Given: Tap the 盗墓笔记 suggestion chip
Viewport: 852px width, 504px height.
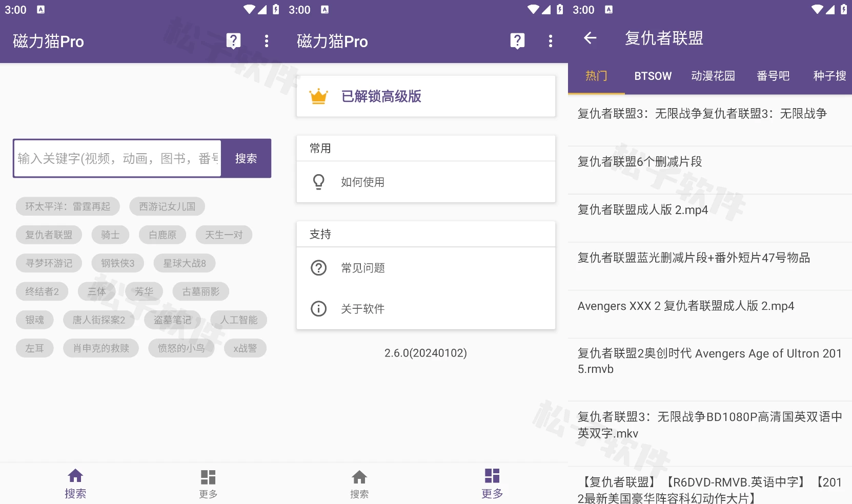Looking at the screenshot, I should pos(172,320).
